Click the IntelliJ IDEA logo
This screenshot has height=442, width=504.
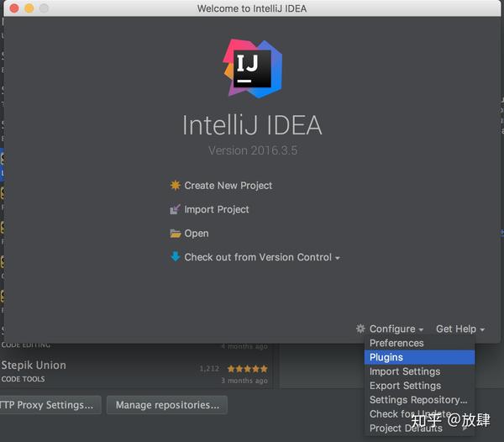tap(253, 68)
